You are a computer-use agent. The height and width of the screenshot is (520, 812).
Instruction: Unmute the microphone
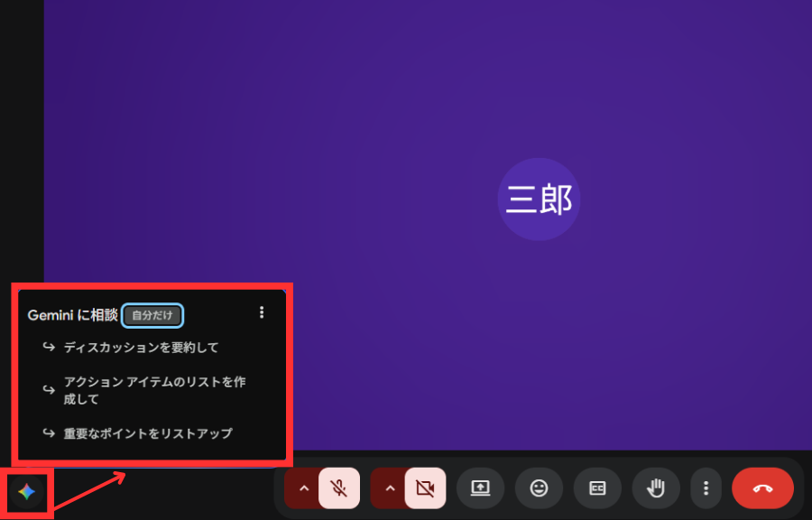(x=339, y=488)
